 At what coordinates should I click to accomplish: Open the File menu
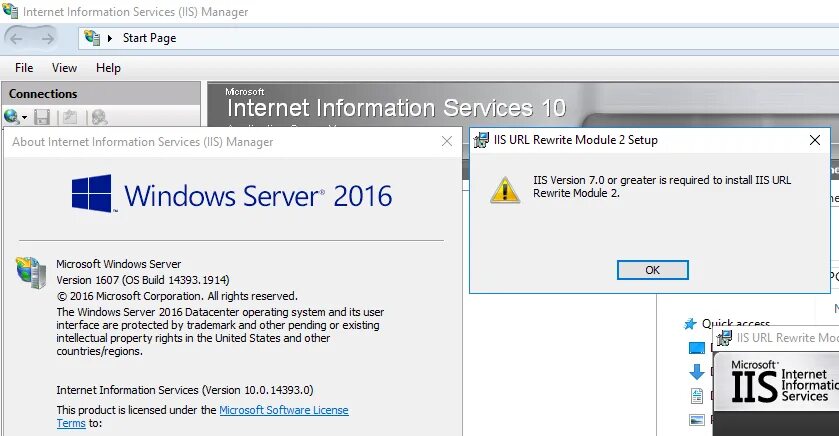coord(24,68)
